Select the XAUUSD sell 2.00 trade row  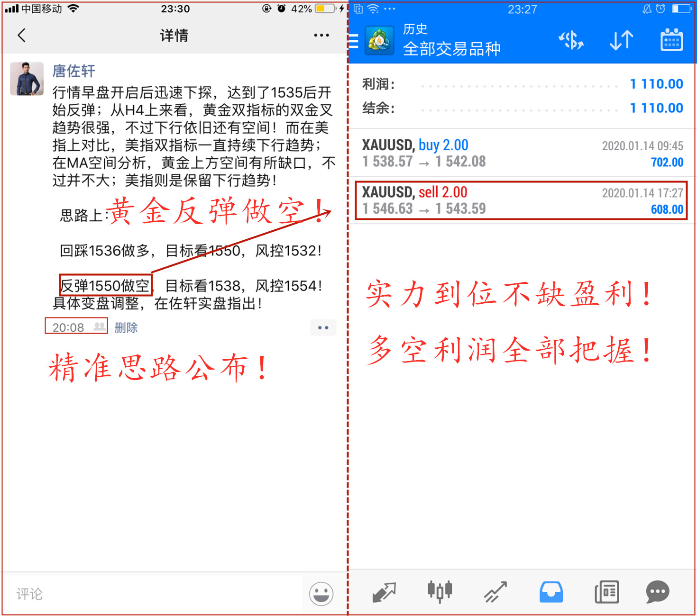coord(523,200)
